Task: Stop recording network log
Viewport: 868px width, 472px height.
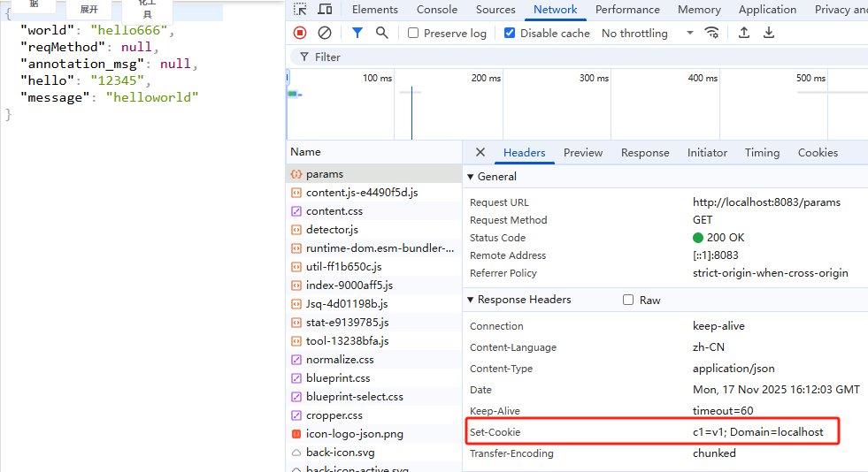Action: tap(300, 34)
